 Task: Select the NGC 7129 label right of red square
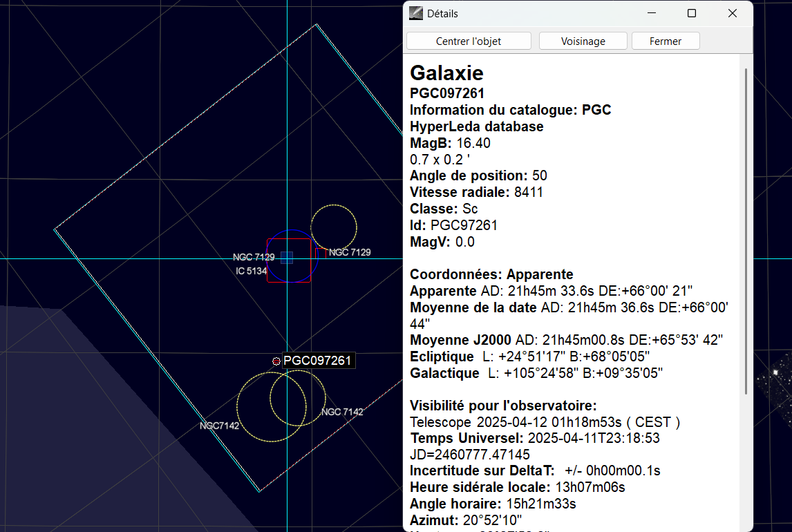tap(350, 252)
